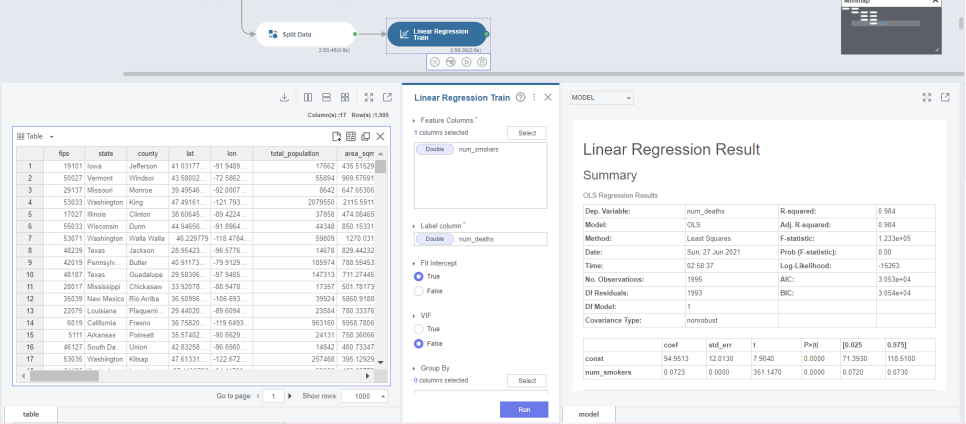Screen dimensions: 966x424
Task: Close the Table view
Action: click(380, 137)
